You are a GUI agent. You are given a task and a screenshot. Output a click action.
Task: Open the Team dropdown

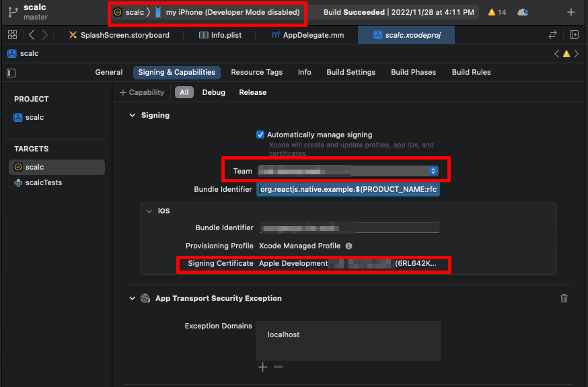point(348,171)
